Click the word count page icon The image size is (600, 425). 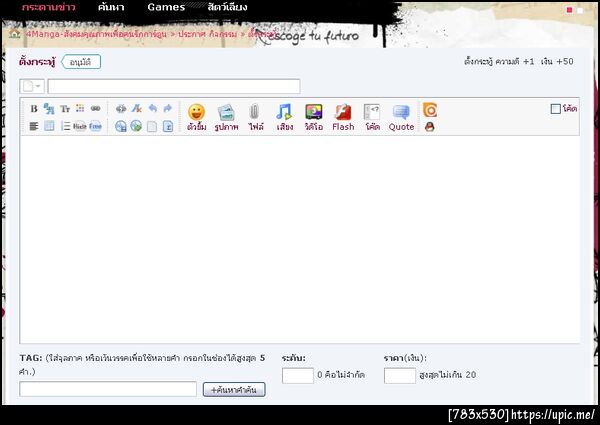pos(168,126)
